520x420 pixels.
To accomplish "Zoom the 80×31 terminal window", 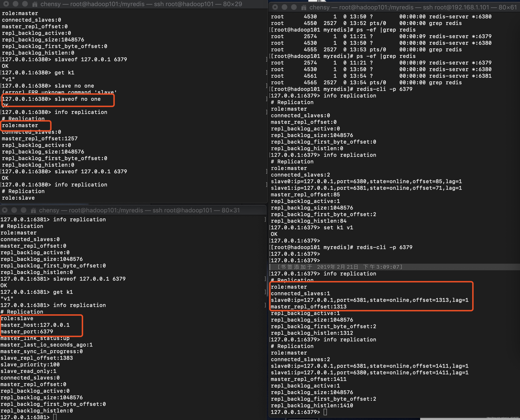I will [23, 210].
